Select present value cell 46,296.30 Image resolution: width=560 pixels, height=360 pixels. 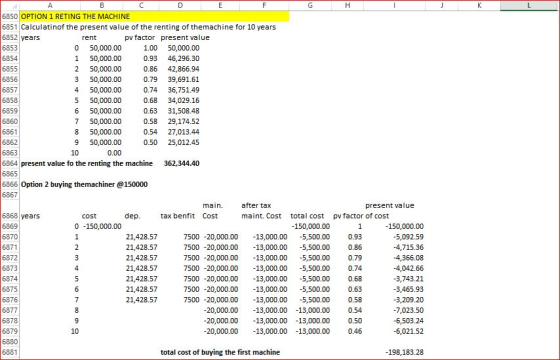(183, 59)
